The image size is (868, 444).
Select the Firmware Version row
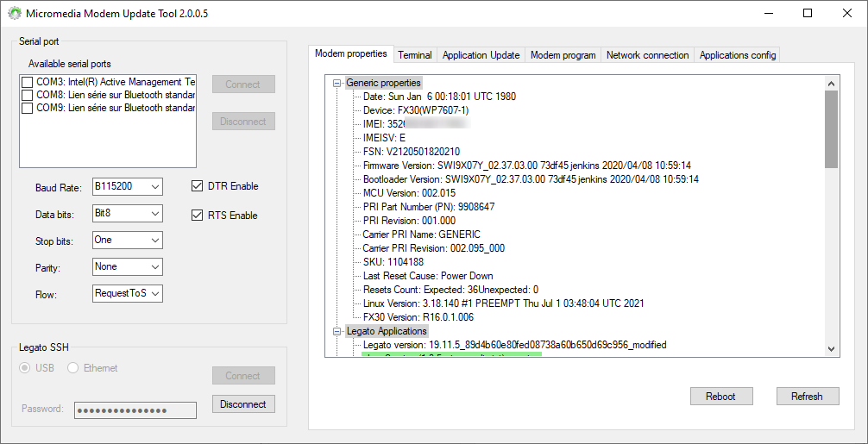pos(527,166)
